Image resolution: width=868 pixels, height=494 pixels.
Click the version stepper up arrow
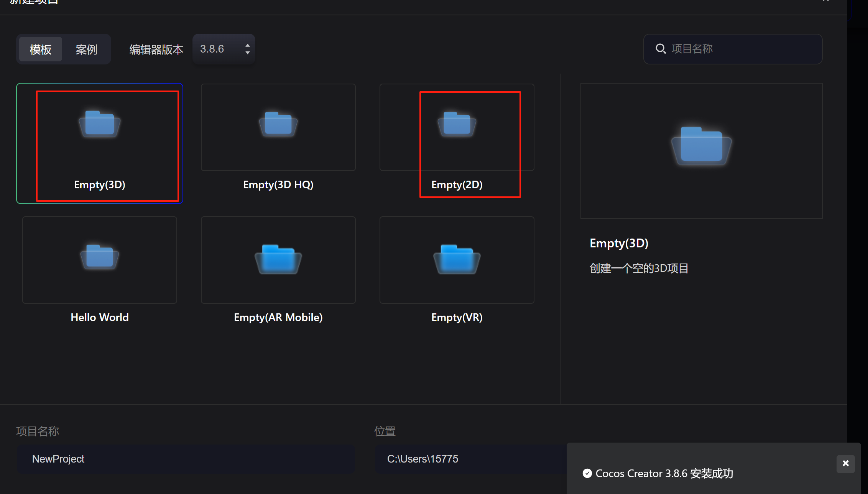(248, 45)
